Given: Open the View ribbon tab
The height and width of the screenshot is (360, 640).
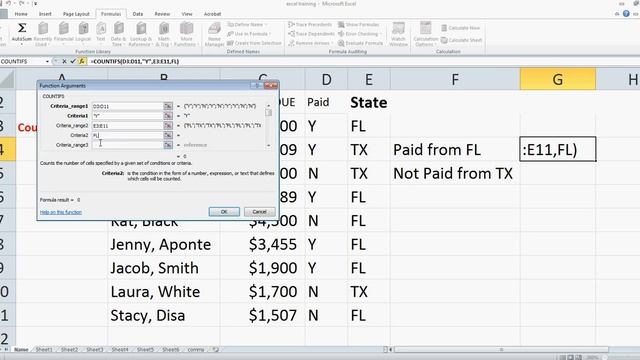Looking at the screenshot, I should click(187, 14).
